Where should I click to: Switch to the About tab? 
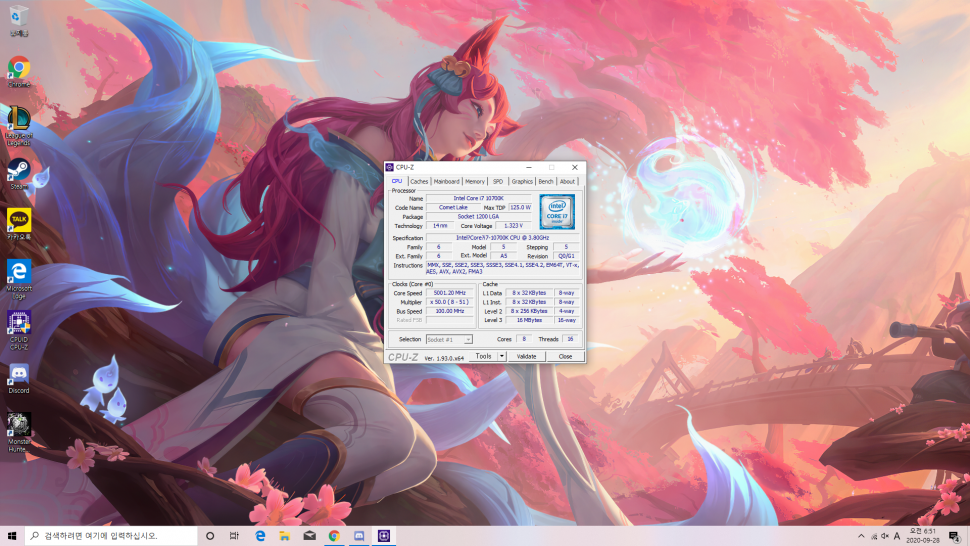coord(567,181)
